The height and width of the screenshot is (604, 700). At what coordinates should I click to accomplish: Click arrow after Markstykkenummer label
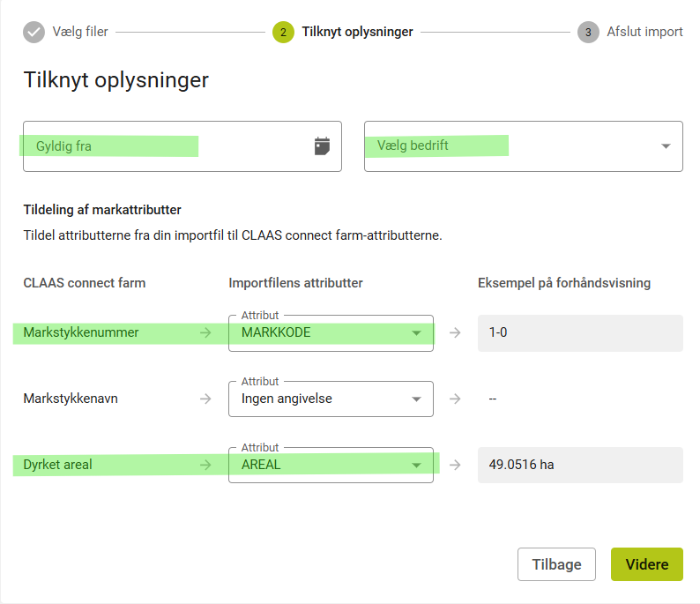pyautogui.click(x=205, y=333)
